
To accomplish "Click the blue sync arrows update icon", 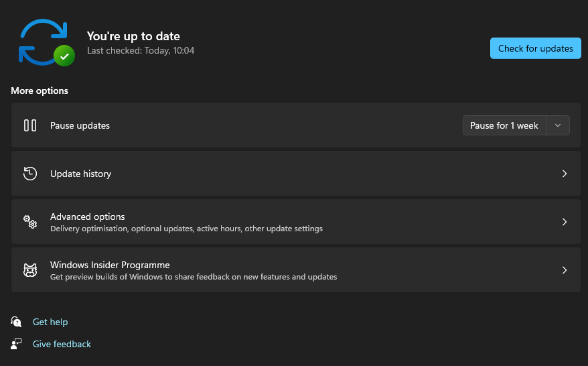I will (40, 40).
